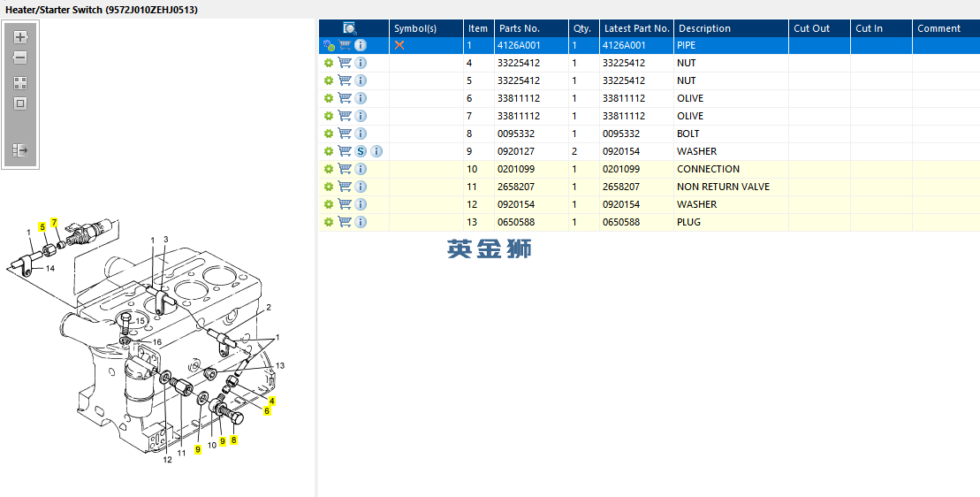Screen dimensions: 980x497
Task: Click the single-square fit view icon
Action: pyautogui.click(x=20, y=103)
